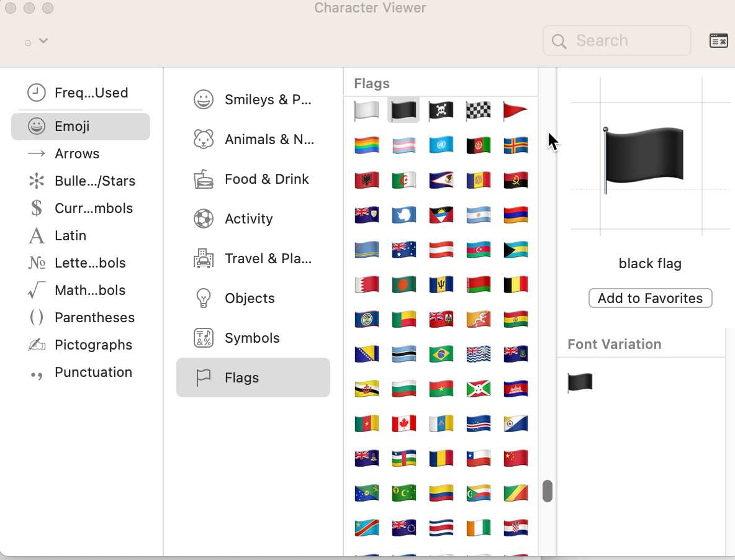Select black flag font variation thumbnail
The height and width of the screenshot is (560, 735).
580,382
